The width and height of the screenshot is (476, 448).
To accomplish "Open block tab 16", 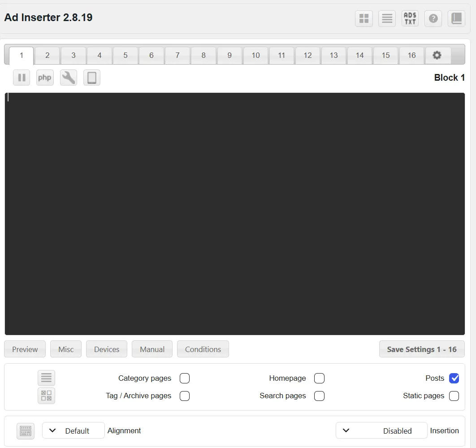I will [411, 55].
